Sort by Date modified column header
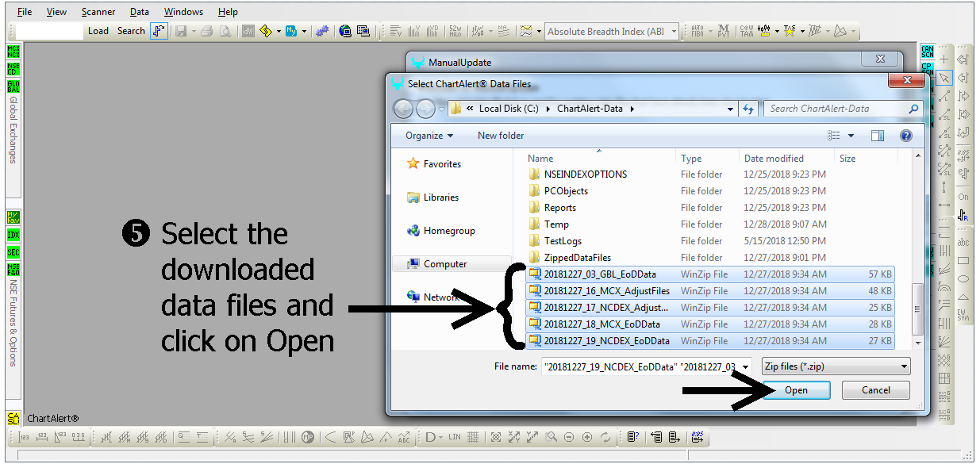Screen dimensions: 980x464 [x=774, y=159]
